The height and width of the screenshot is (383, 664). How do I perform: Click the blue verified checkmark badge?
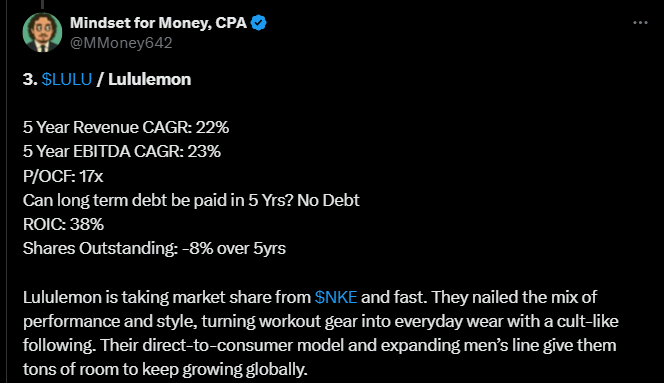[x=259, y=22]
